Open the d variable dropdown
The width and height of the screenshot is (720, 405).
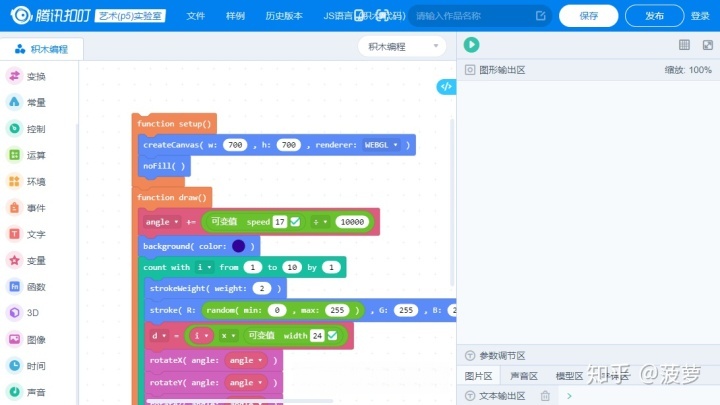(158, 336)
